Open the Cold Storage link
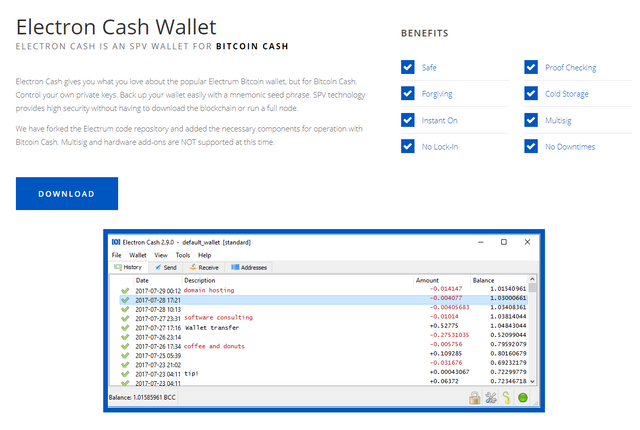 (x=567, y=94)
